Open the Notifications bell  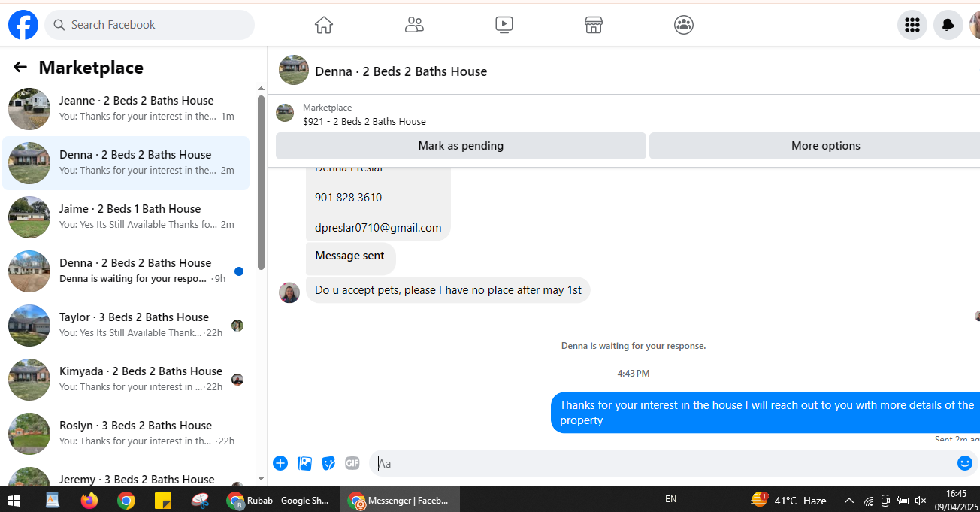[x=948, y=25]
